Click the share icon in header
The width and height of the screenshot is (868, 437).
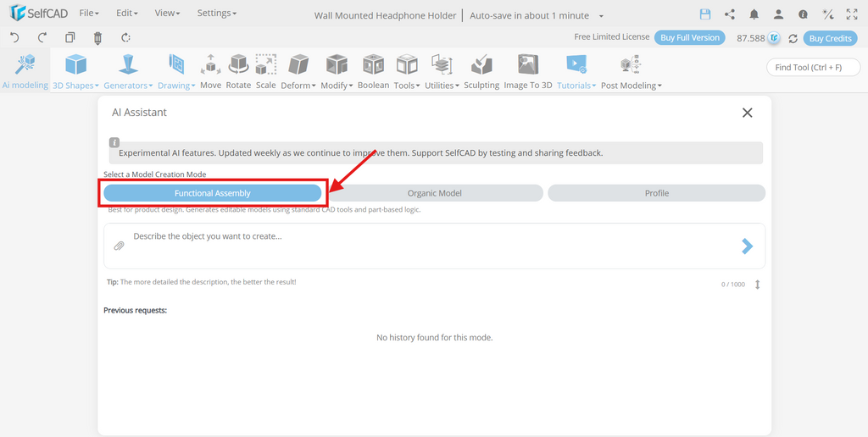click(x=730, y=15)
